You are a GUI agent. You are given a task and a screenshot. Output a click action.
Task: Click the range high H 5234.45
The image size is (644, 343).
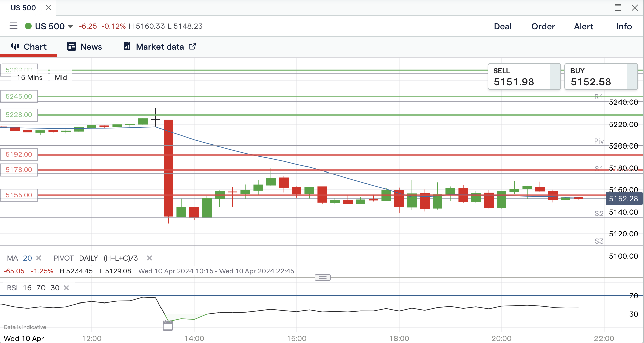(76, 271)
